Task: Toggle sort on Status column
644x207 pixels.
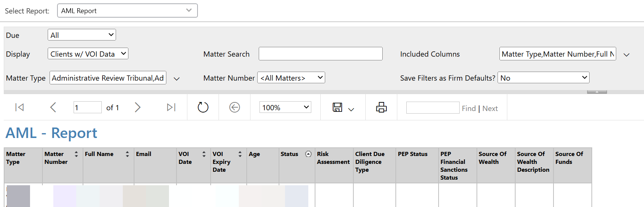Action: 308,154
